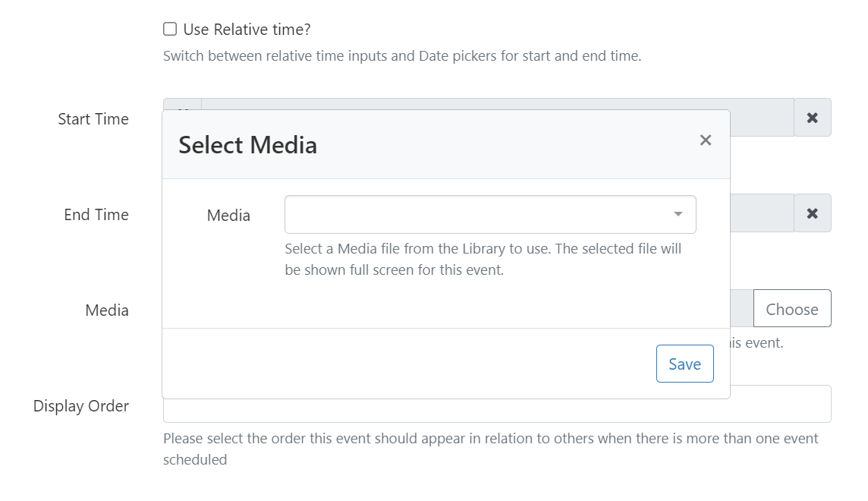The image size is (868, 501).
Task: Clear the End Time using its X icon
Action: pos(813,213)
